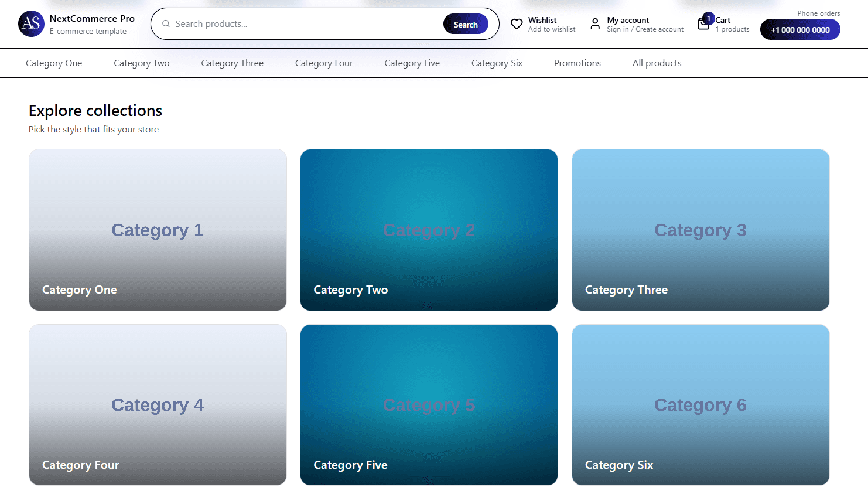Image resolution: width=868 pixels, height=504 pixels.
Task: Open the Sign in / Create account link
Action: point(644,29)
